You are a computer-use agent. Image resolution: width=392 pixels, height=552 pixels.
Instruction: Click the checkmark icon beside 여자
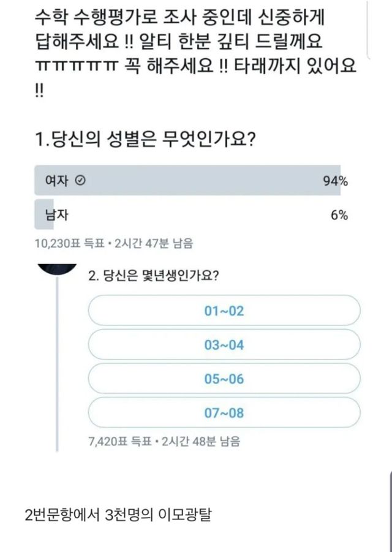click(80, 181)
